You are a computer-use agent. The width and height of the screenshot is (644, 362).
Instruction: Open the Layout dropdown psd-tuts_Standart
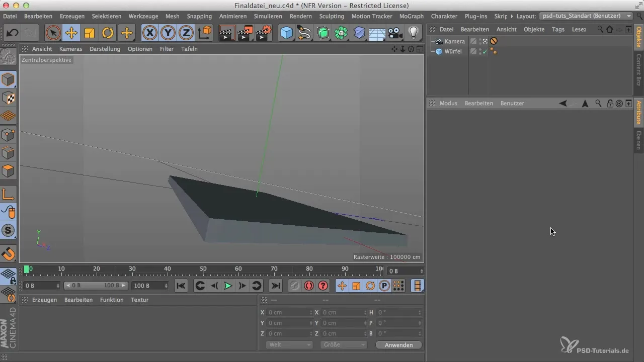click(586, 16)
